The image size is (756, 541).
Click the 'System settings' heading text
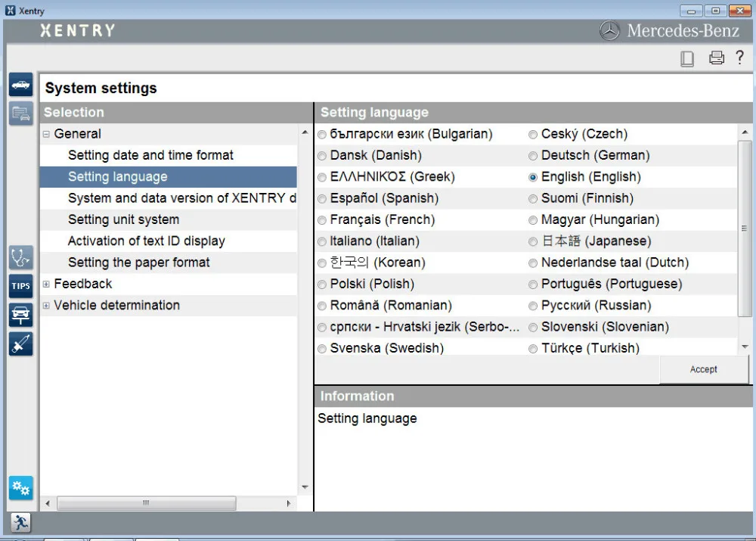(x=101, y=89)
